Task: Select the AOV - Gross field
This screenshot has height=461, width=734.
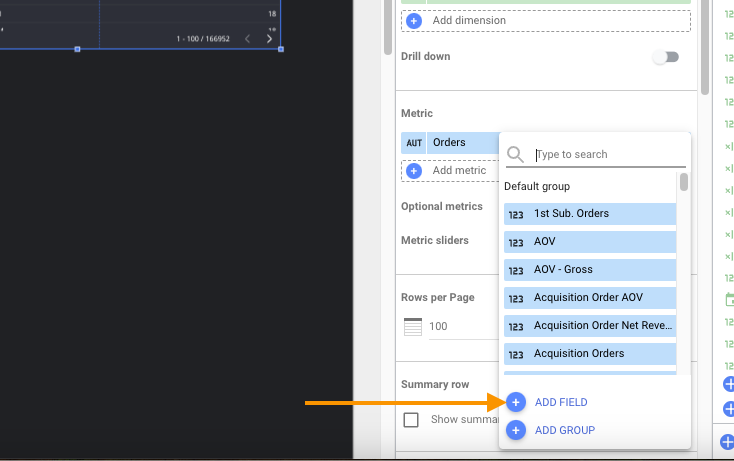Action: pyautogui.click(x=590, y=270)
